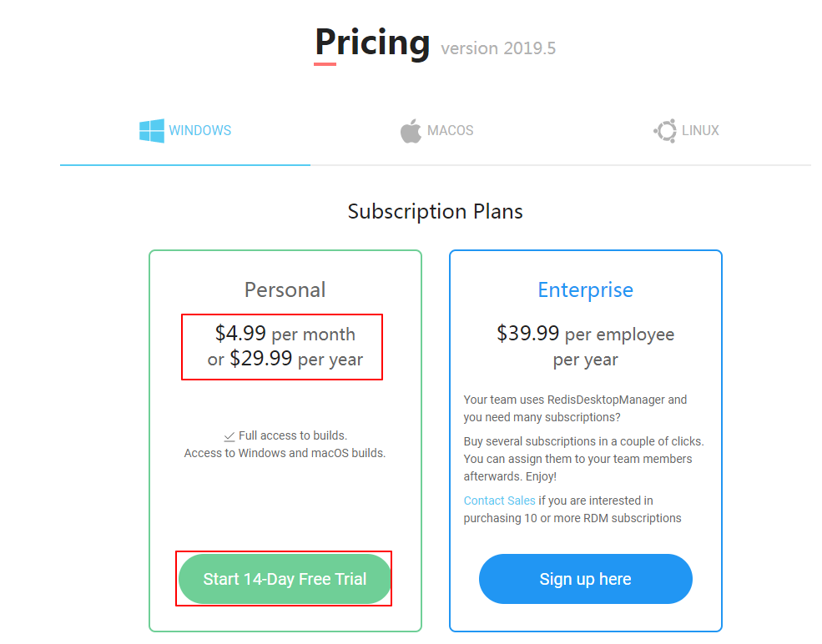Click the Apple logo icon
The height and width of the screenshot is (644, 822).
(x=411, y=131)
